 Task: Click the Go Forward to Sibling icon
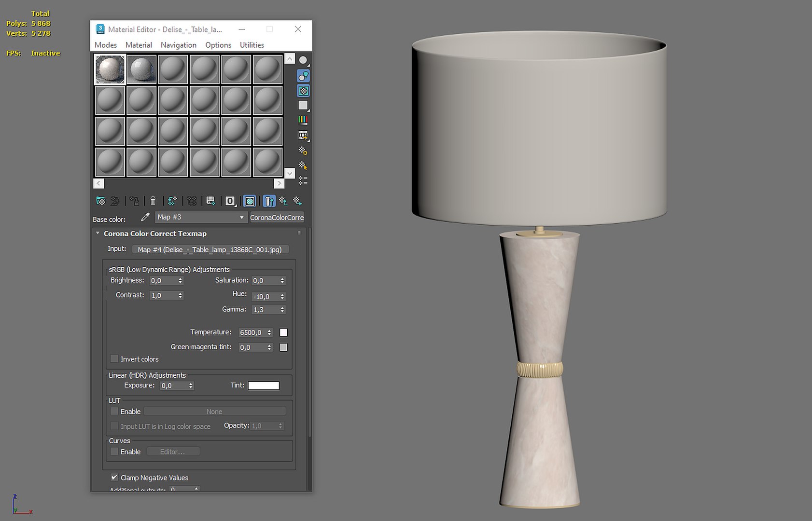click(x=298, y=201)
